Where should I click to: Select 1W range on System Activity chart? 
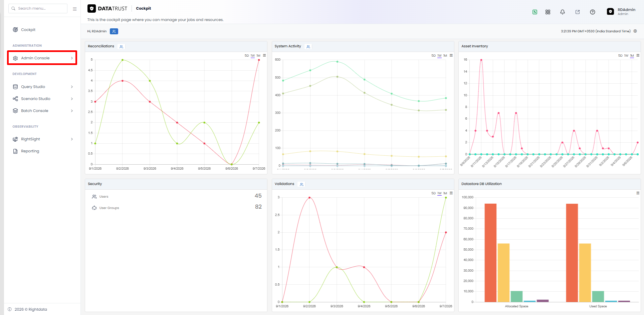(x=439, y=56)
